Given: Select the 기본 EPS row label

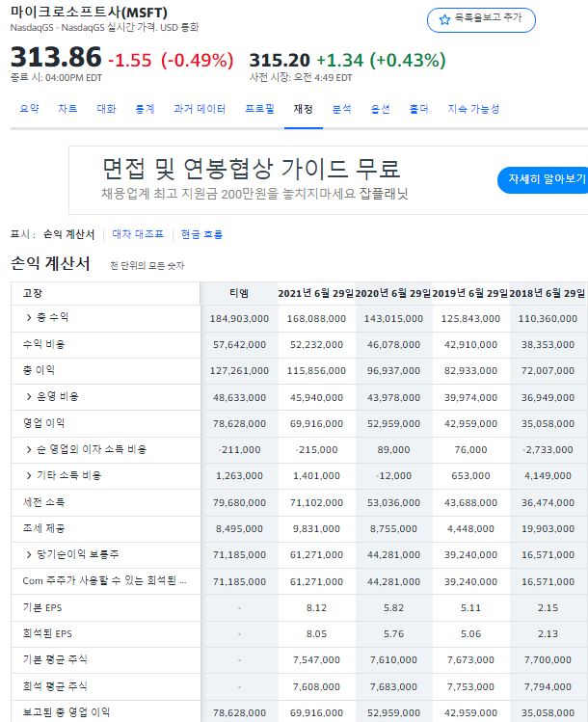Looking at the screenshot, I should [x=41, y=607].
